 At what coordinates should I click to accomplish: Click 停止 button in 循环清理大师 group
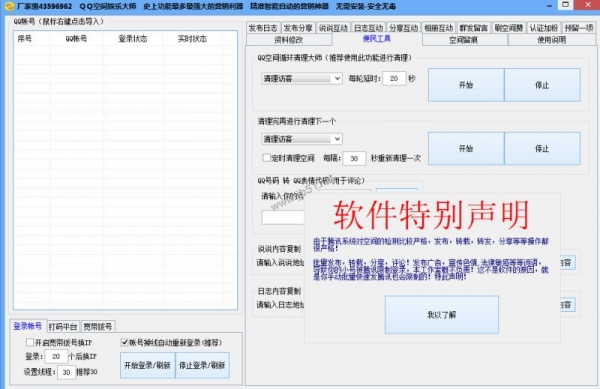point(542,85)
